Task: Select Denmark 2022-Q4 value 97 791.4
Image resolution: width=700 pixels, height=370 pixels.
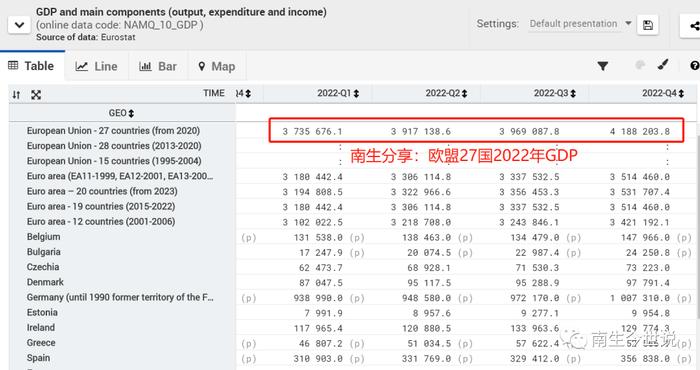Action: click(x=648, y=283)
